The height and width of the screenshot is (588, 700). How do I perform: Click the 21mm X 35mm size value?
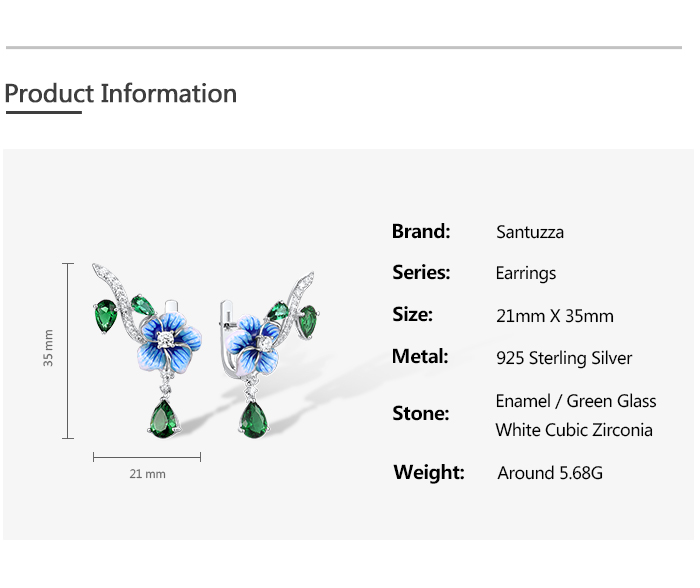555,316
